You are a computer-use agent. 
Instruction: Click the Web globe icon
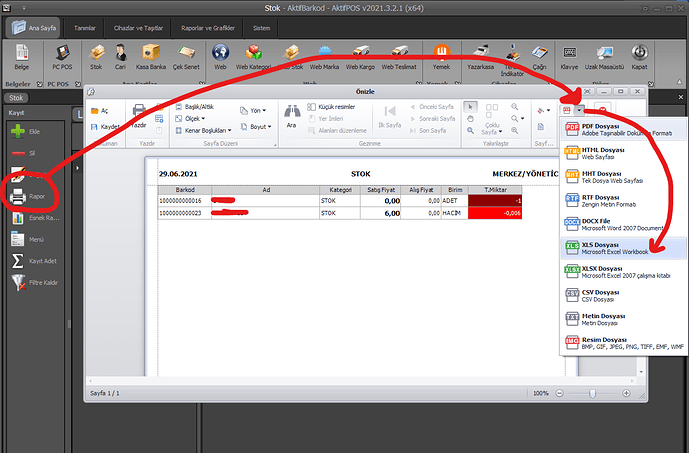click(220, 57)
